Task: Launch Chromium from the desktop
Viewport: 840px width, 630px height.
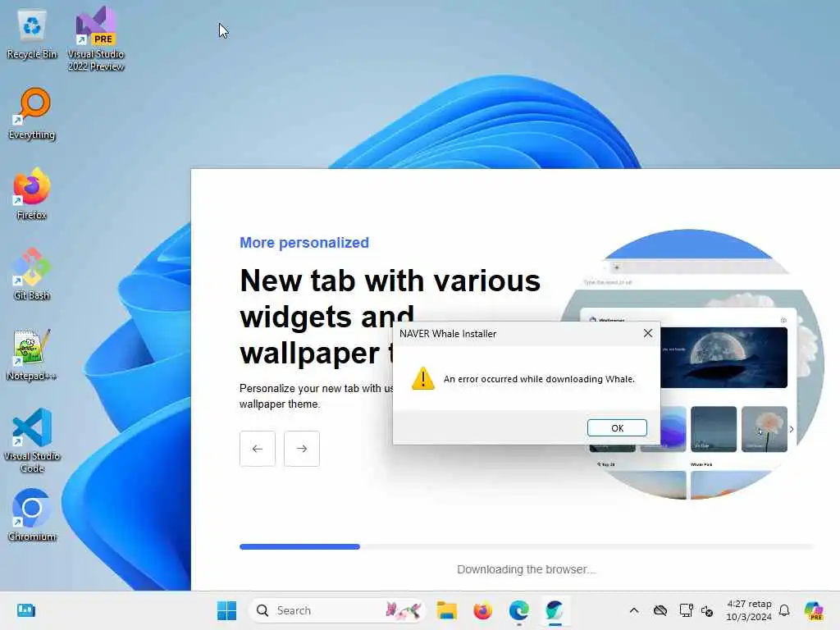Action: coord(32,515)
